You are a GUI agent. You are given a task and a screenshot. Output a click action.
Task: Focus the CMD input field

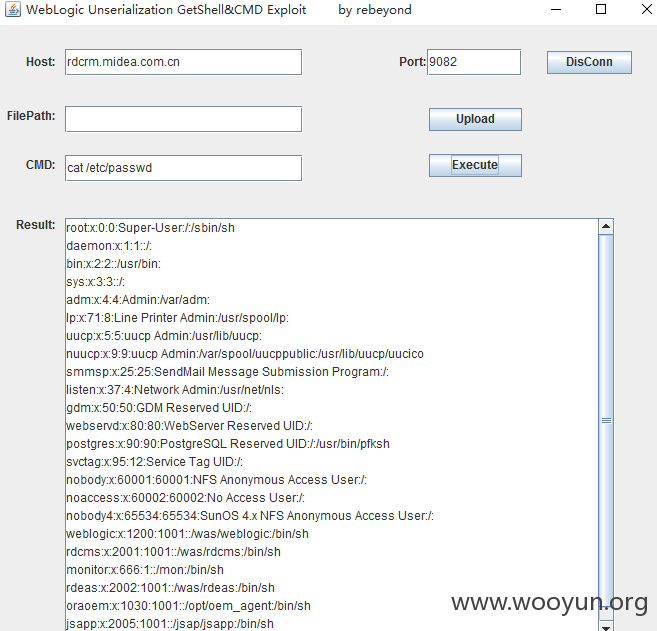[184, 168]
